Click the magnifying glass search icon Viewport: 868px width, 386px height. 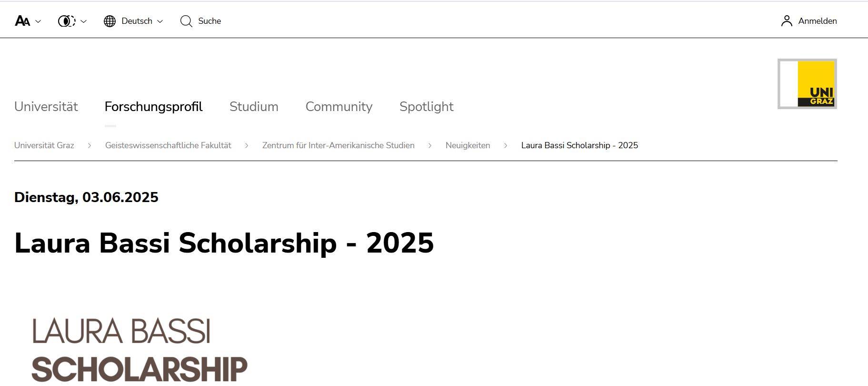click(x=186, y=21)
